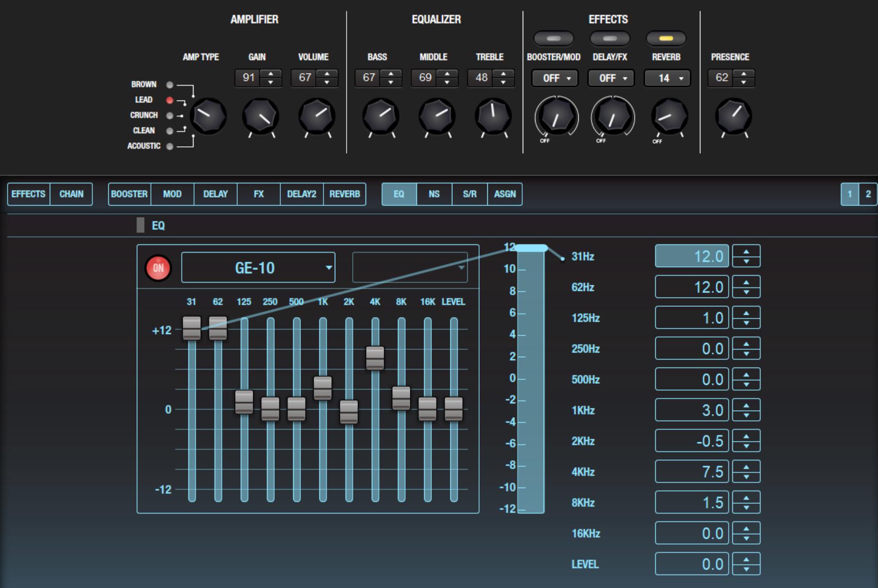Click the tall vertical 31Hz value slider

[531, 379]
